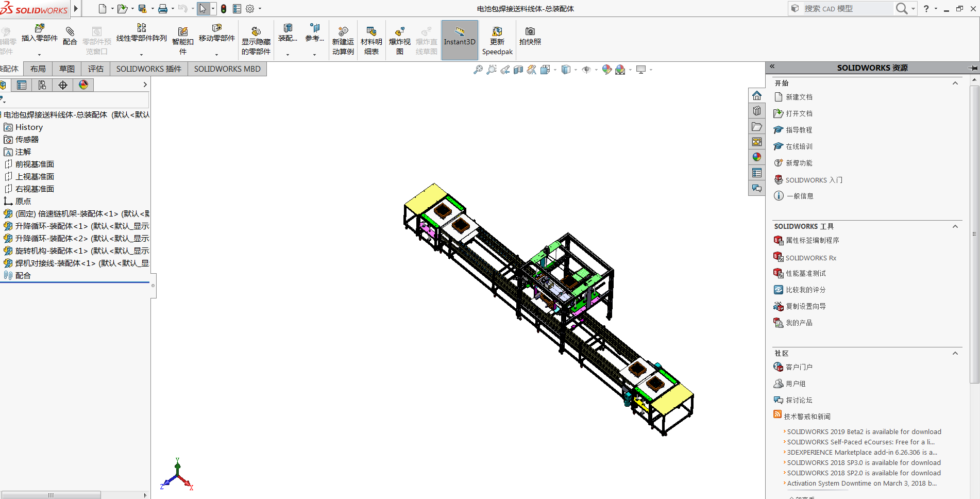Click the Section View icon
980x499 pixels.
[x=518, y=70]
